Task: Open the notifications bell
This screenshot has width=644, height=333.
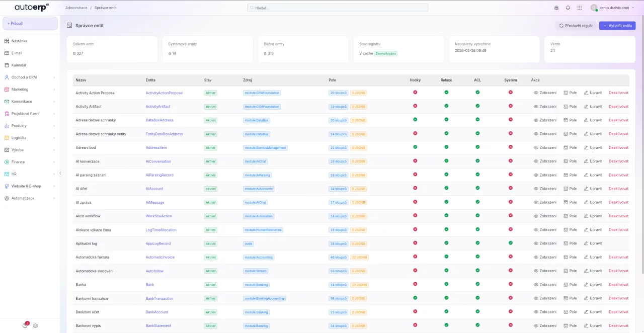Action: pyautogui.click(x=568, y=8)
